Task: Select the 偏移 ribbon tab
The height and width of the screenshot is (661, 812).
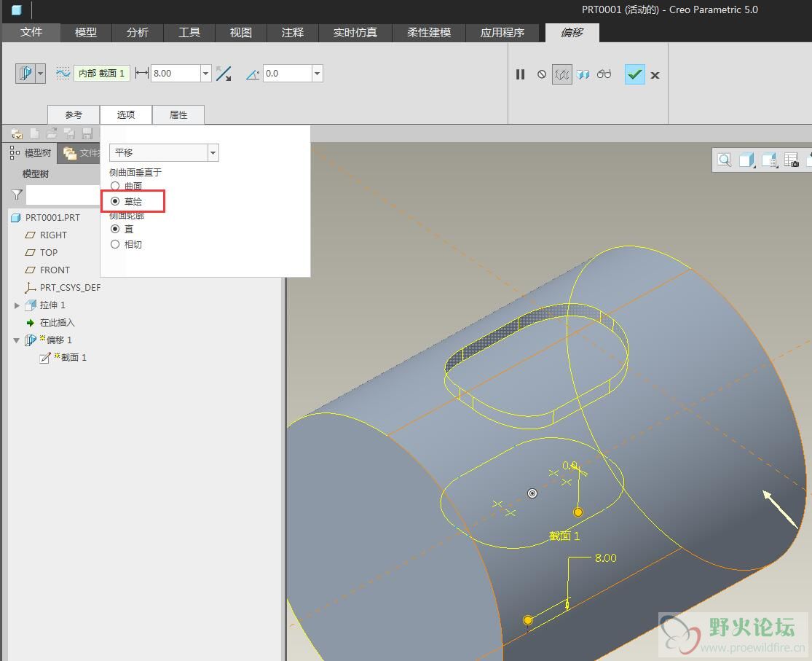Action: point(572,32)
